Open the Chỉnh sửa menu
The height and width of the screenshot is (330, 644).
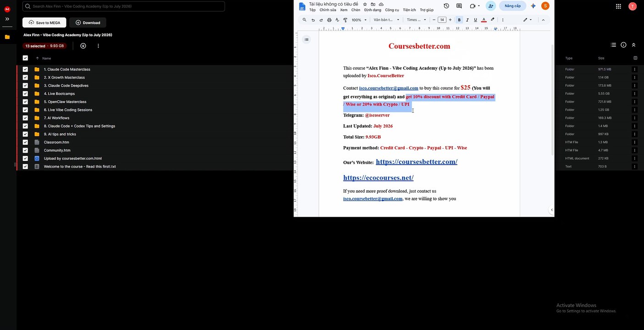coord(328,10)
